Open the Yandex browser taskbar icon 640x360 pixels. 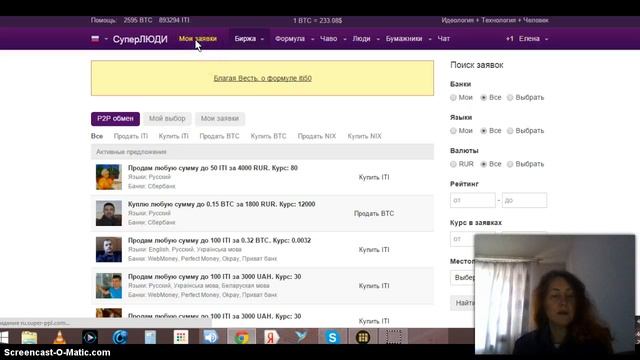click(x=271, y=337)
